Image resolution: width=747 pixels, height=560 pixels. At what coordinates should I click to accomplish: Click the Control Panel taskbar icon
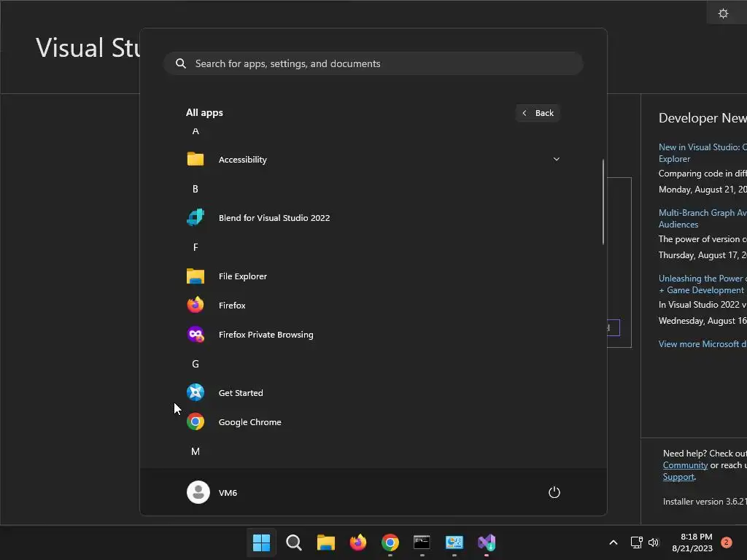pyautogui.click(x=454, y=542)
